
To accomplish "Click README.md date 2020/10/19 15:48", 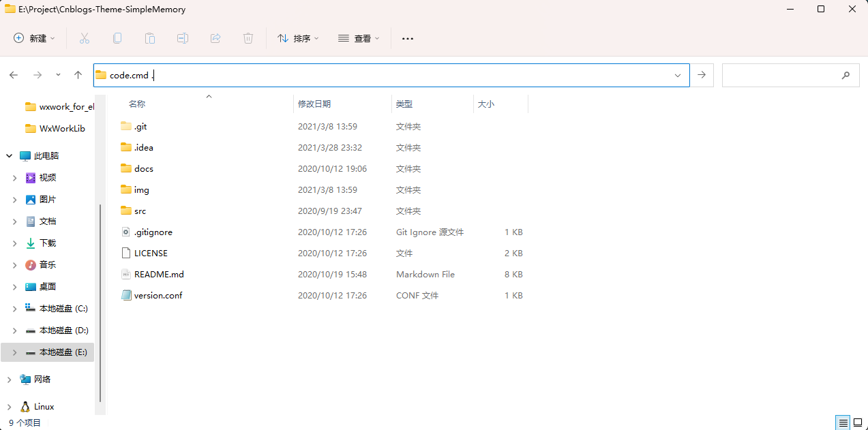I will point(332,275).
